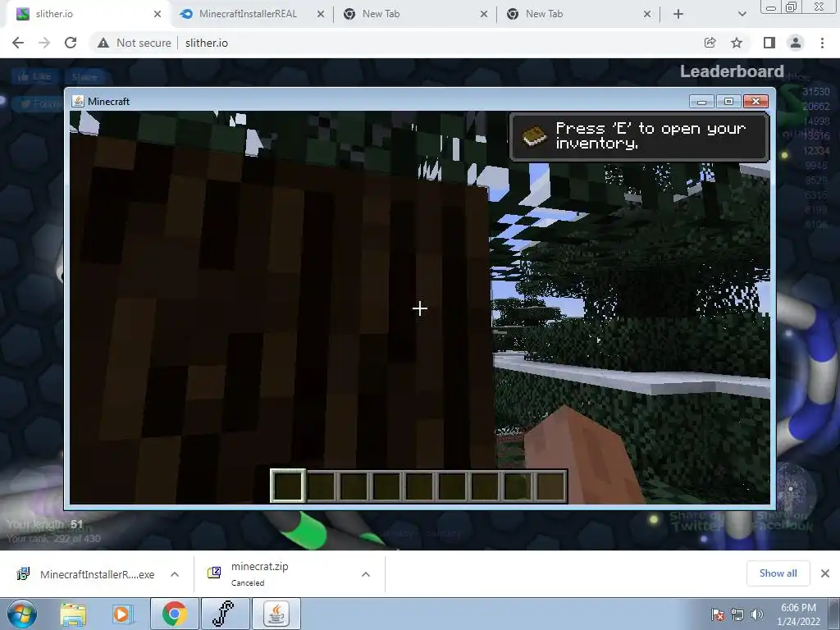Launch Windows Media Player from taskbar

[122, 614]
